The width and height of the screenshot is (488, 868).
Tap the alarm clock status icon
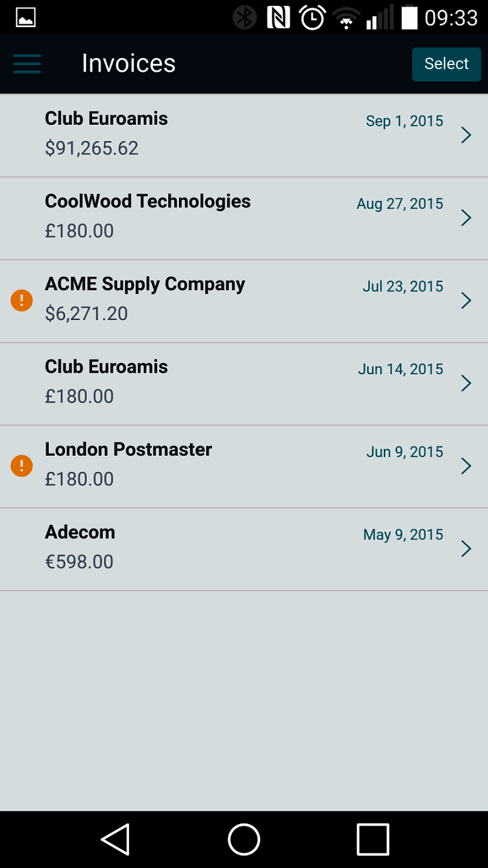coord(312,17)
